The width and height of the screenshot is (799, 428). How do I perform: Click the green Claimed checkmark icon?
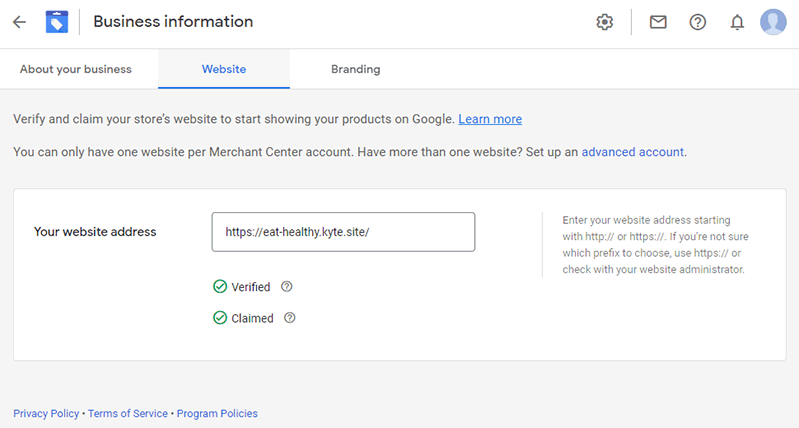click(220, 318)
